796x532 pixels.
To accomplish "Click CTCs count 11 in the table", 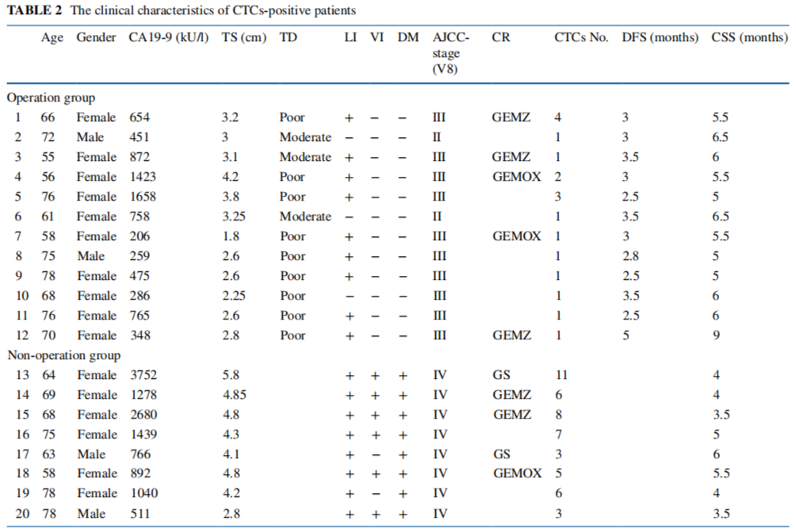I will click(x=561, y=375).
